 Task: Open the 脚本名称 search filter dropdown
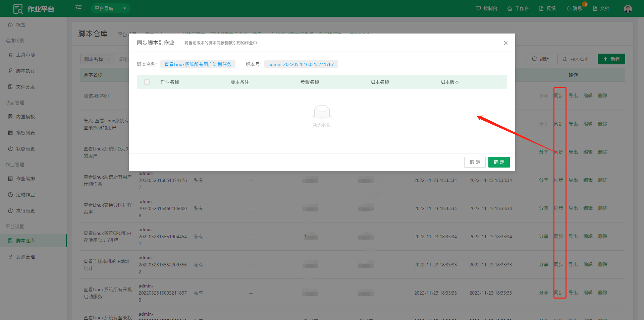pos(97,59)
